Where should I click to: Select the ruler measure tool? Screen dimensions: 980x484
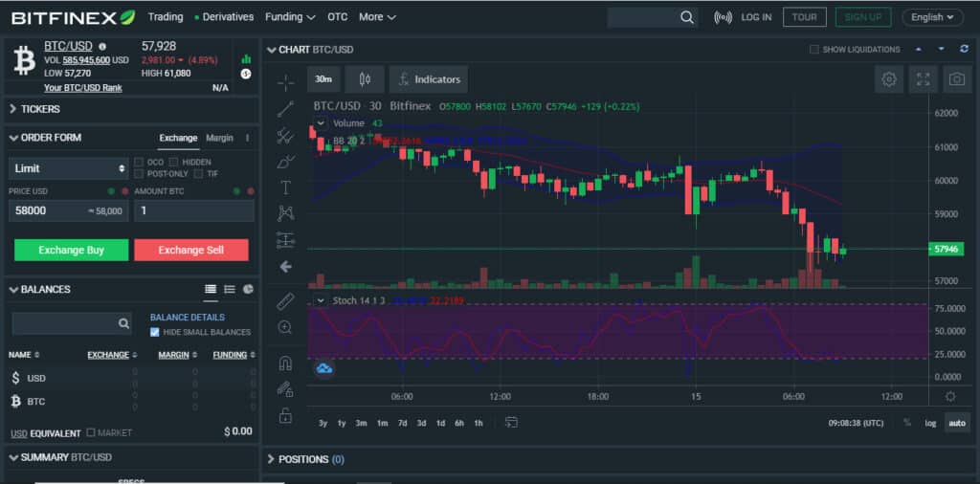(x=285, y=301)
